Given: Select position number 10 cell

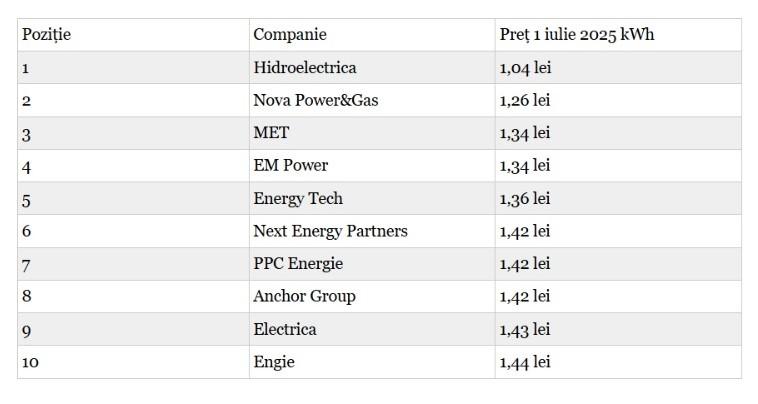Looking at the screenshot, I should 30,362.
